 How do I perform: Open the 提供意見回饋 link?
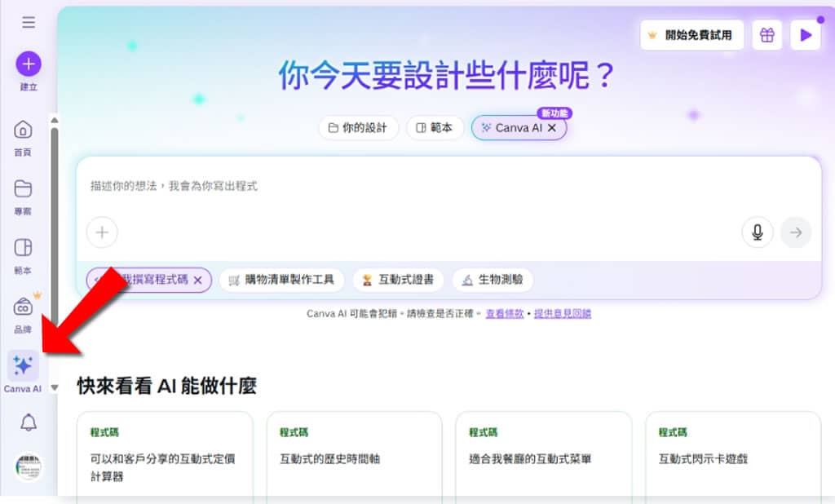coord(563,314)
